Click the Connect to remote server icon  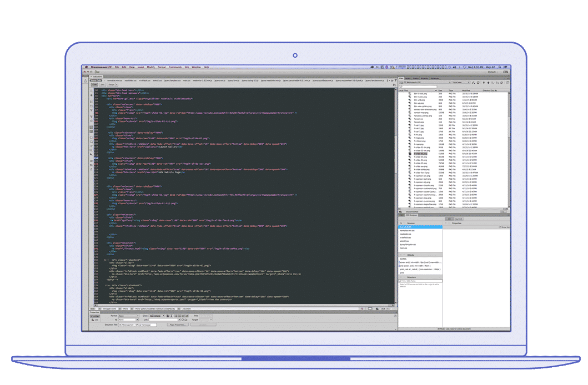point(474,83)
